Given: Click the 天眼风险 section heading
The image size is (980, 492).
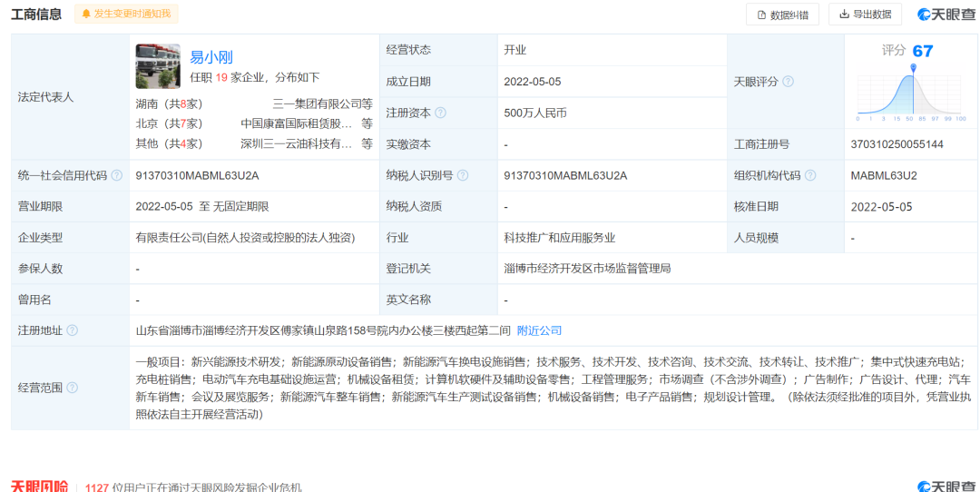Looking at the screenshot, I should (x=39, y=487).
